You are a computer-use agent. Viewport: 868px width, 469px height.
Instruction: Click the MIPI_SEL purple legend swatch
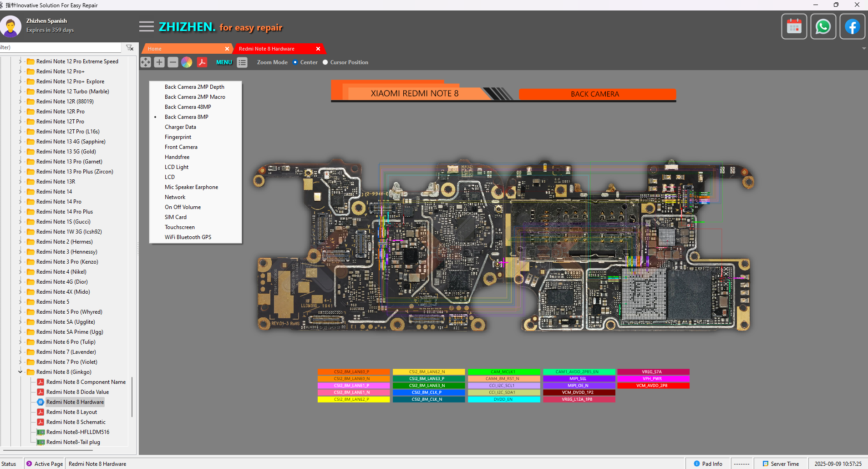tap(579, 379)
